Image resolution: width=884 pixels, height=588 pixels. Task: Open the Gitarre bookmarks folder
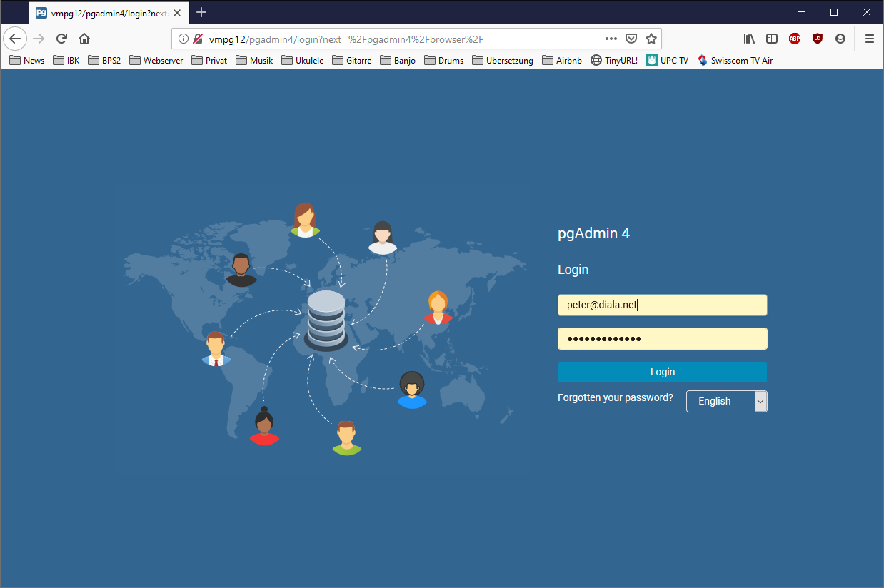(351, 61)
